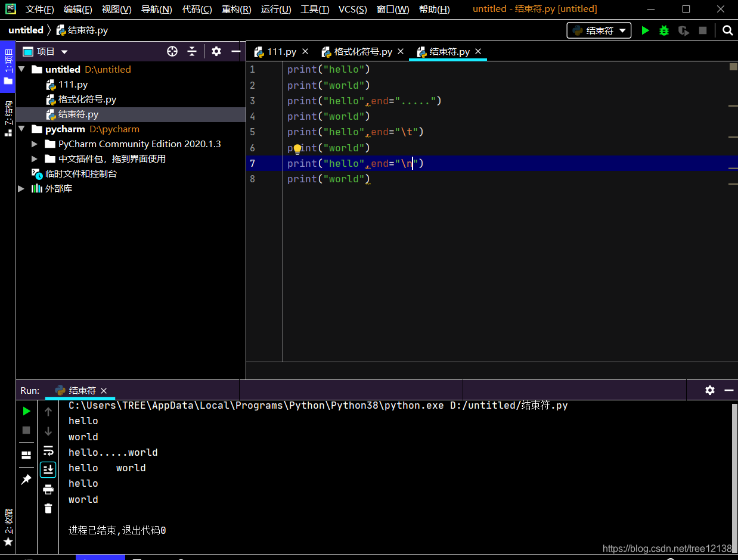This screenshot has height=560, width=738.
Task: Click line number 8 in the gutter
Action: pos(252,179)
